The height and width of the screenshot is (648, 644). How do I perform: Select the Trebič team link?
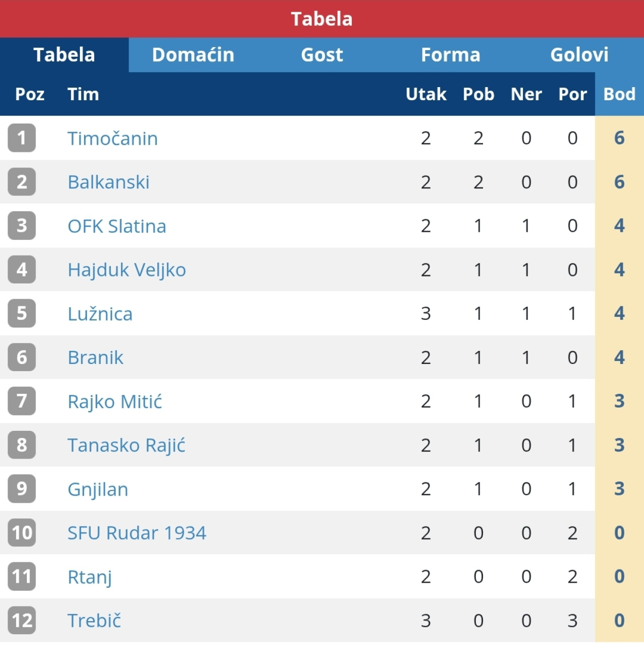coord(94,621)
